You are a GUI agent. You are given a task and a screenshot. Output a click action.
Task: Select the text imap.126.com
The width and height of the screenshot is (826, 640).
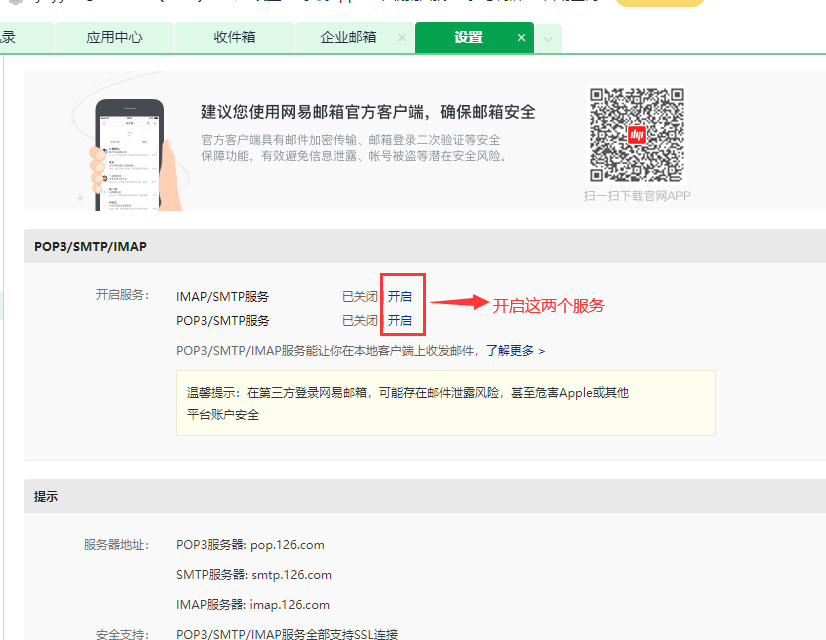pos(289,605)
